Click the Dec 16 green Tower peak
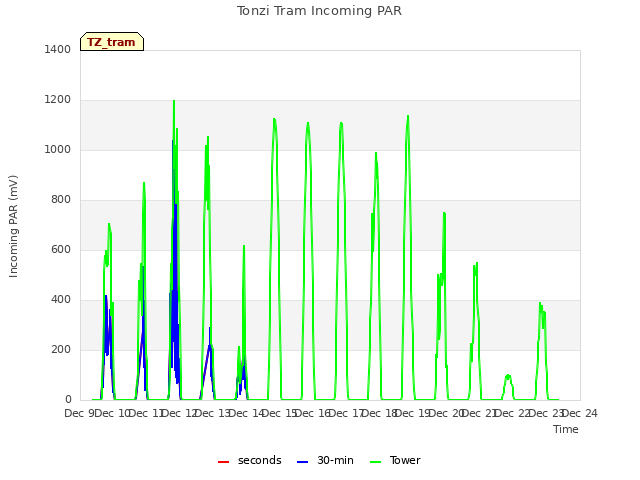The height and width of the screenshot is (480, 640). [x=308, y=123]
